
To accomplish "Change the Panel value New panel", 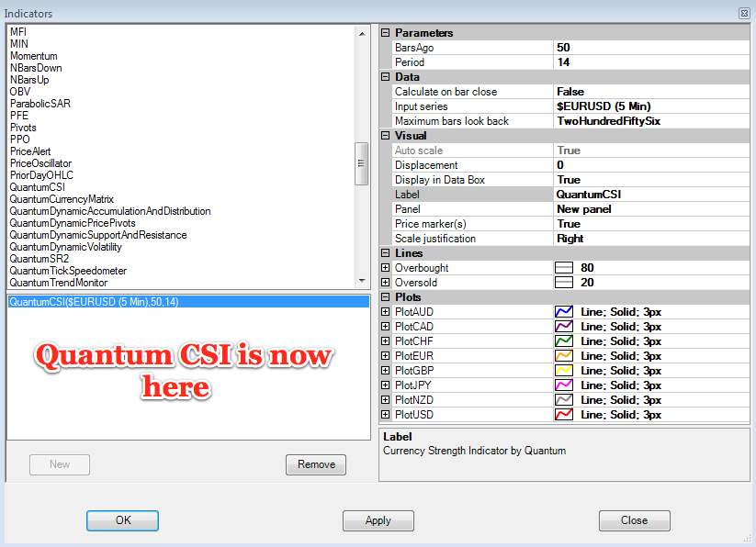I will coord(651,209).
